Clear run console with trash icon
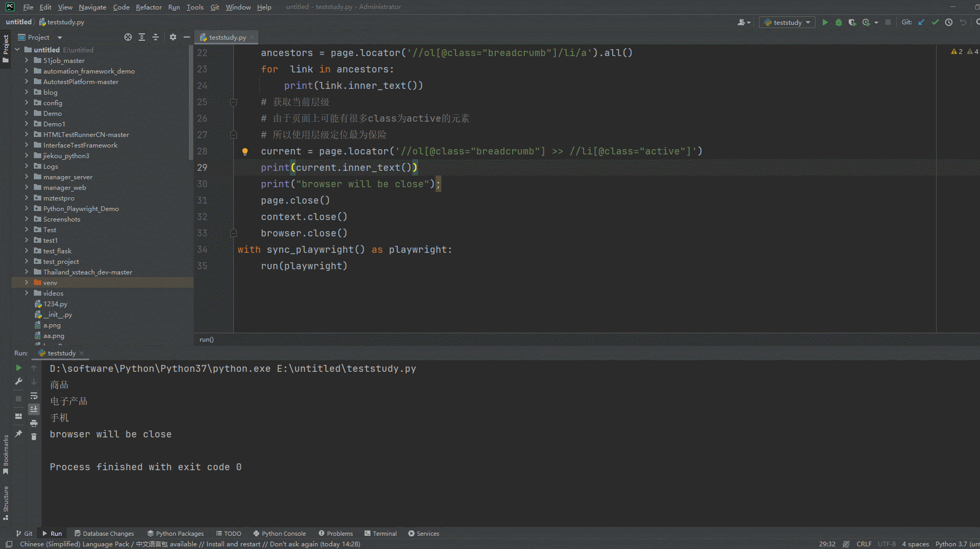 coord(34,436)
